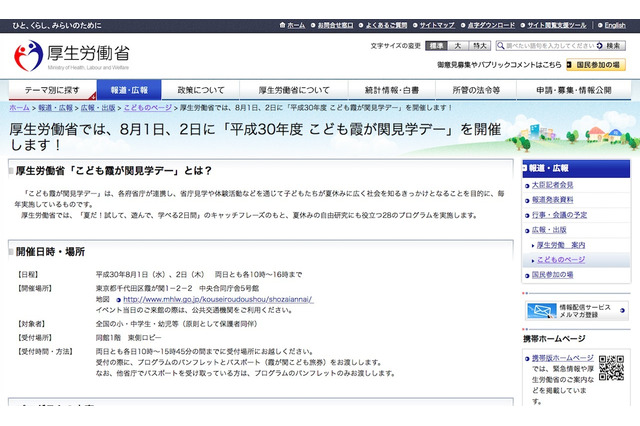Click the 【日程】 label

29,275
